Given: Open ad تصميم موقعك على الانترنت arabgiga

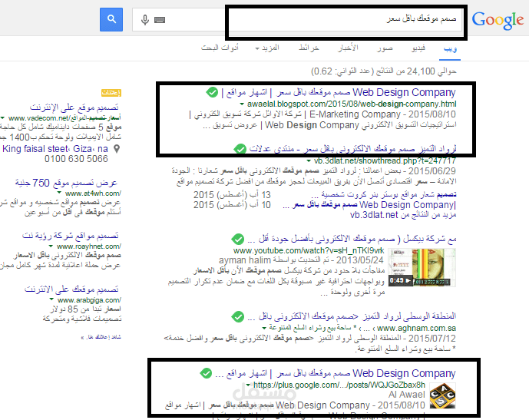Looking at the screenshot, I should click(71, 289).
